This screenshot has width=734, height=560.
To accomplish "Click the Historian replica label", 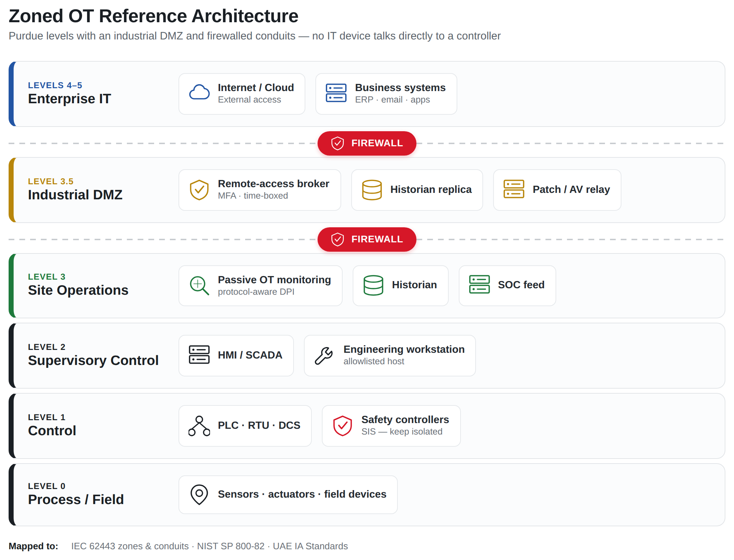I will click(x=431, y=189).
